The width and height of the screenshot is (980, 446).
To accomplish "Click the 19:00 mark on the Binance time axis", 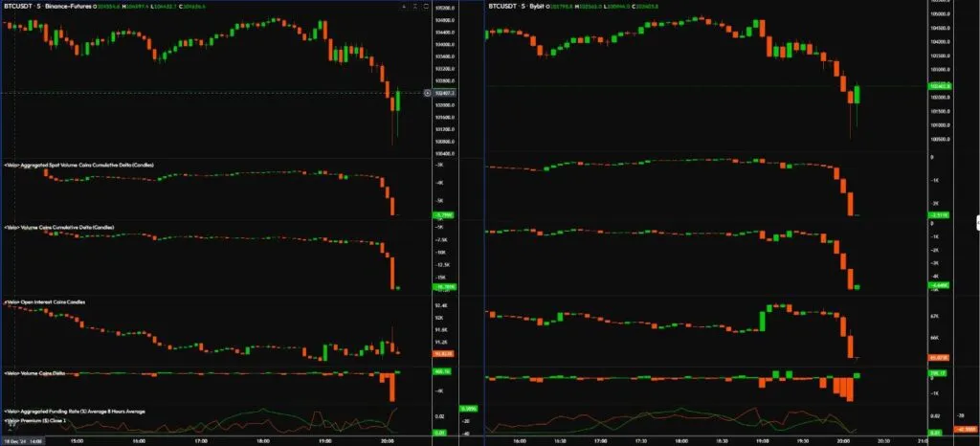I will point(325,441).
